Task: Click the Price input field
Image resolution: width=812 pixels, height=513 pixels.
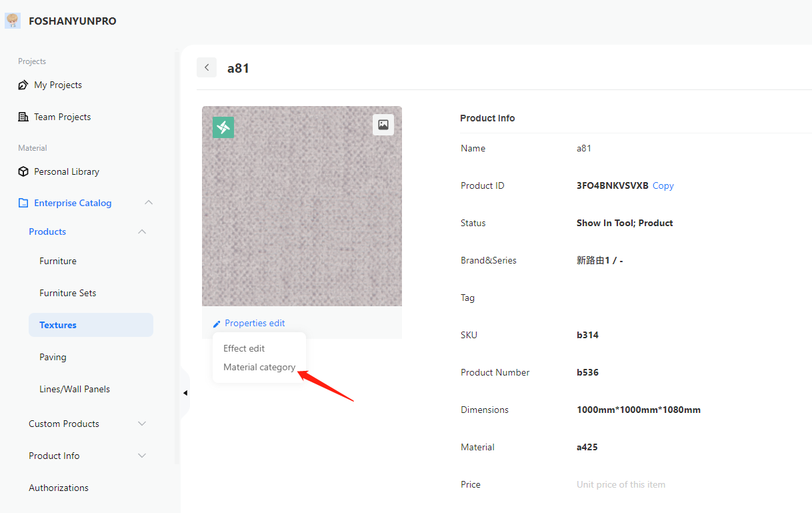Action: tap(667, 484)
